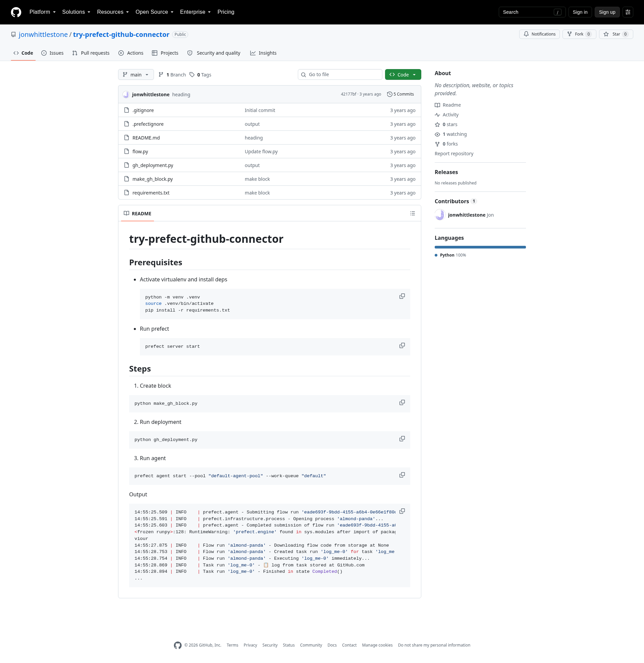Expand the Enterprise menu

coord(195,12)
